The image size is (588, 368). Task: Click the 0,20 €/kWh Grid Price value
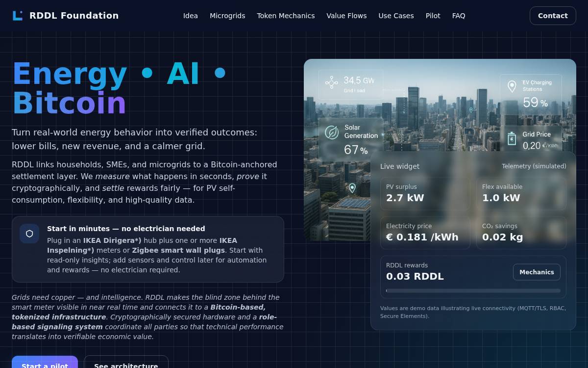[x=540, y=146]
